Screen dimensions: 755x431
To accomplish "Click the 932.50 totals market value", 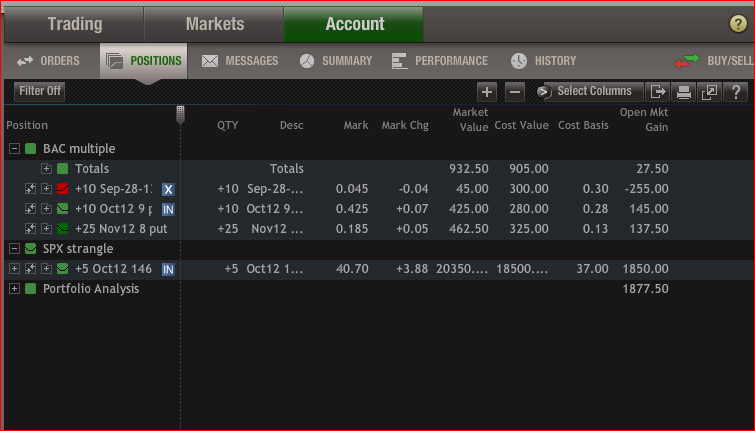I will click(469, 169).
